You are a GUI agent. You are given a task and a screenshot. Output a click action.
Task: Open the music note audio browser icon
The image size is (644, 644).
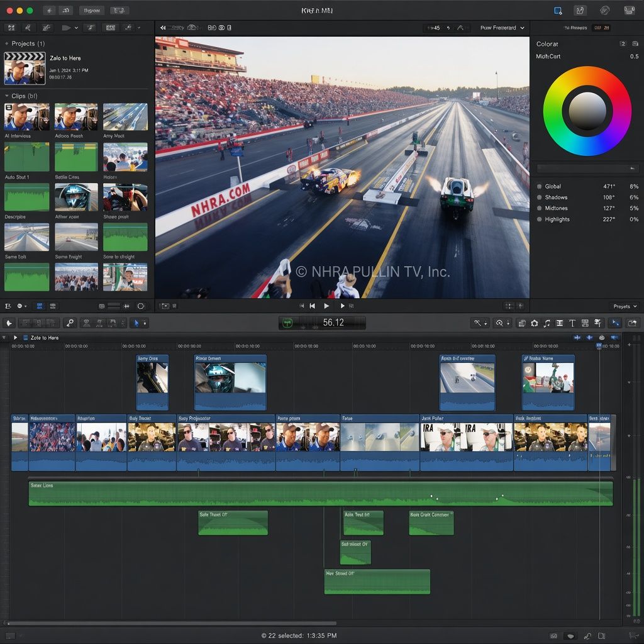pyautogui.click(x=547, y=323)
